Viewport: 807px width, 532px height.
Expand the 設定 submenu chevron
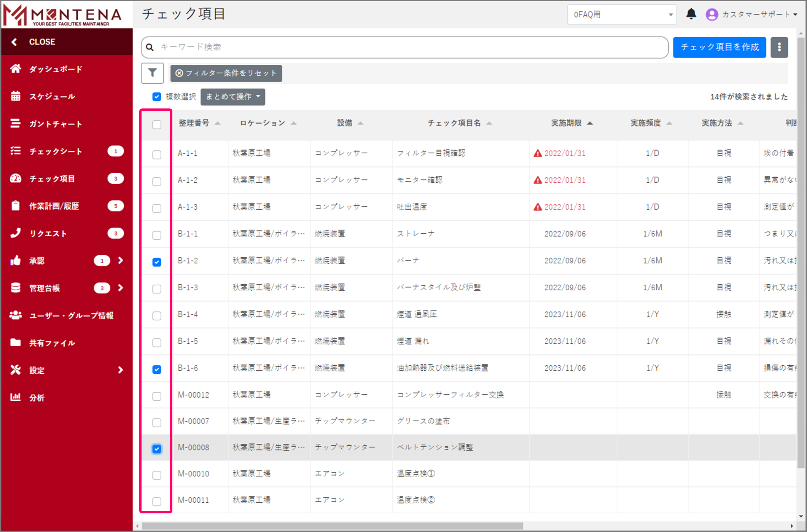121,370
